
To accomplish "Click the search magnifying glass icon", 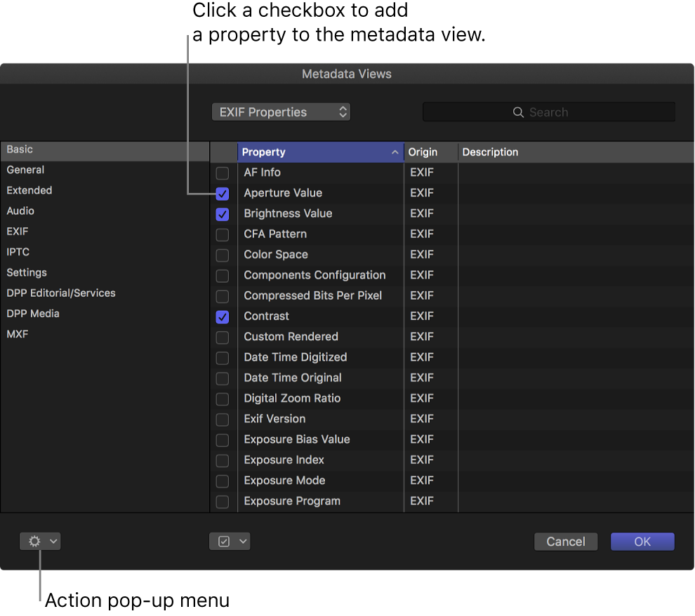I will click(518, 112).
